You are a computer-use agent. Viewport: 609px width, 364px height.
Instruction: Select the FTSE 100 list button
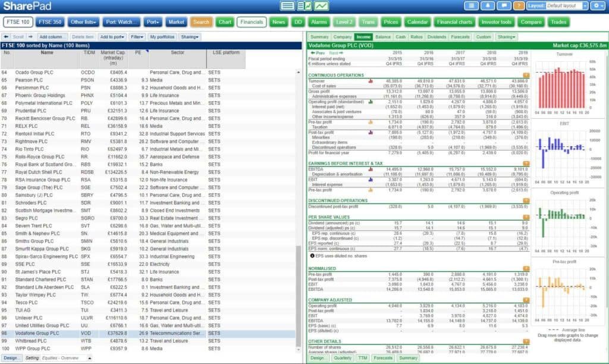[x=18, y=22]
